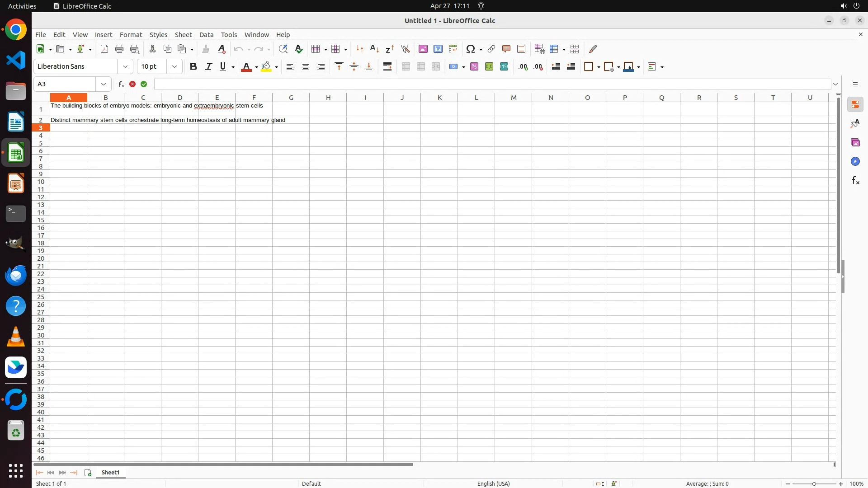Click the Format as Percent icon
Image resolution: width=868 pixels, height=488 pixels.
point(474,66)
